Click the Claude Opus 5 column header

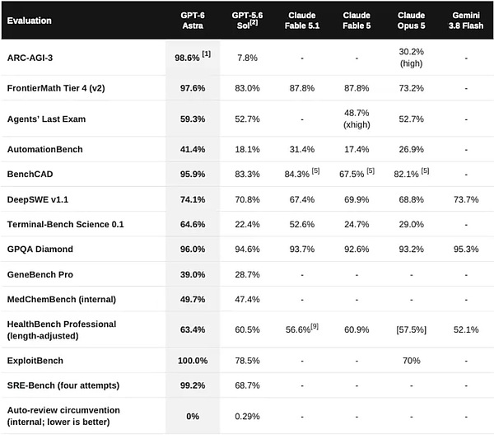411,21
